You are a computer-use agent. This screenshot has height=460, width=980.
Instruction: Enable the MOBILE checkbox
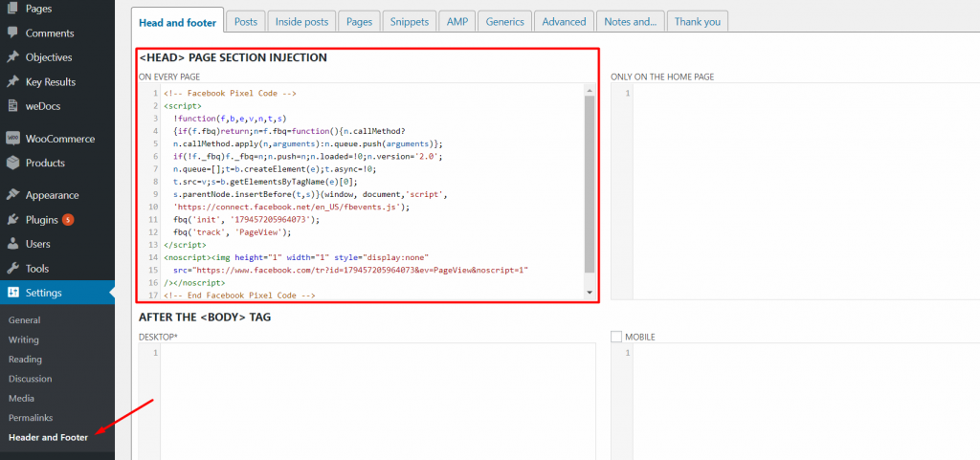[x=616, y=337]
